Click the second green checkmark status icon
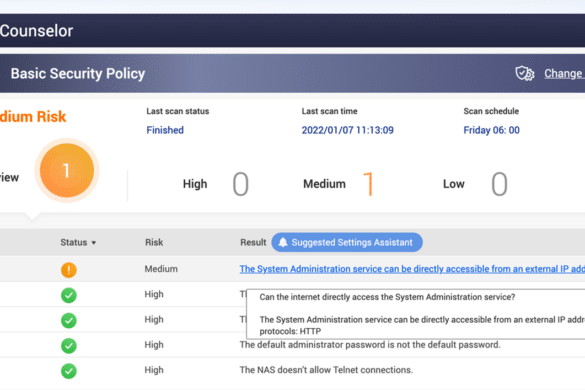The width and height of the screenshot is (585, 390). 69,320
